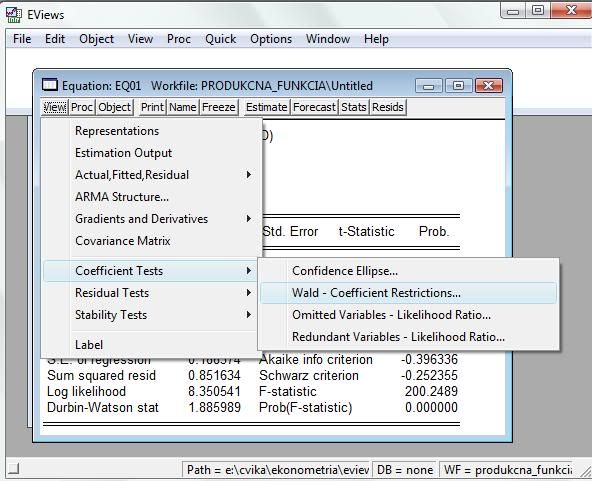Choose Omitted Variables - Likelihood Ratio...

coord(408,314)
